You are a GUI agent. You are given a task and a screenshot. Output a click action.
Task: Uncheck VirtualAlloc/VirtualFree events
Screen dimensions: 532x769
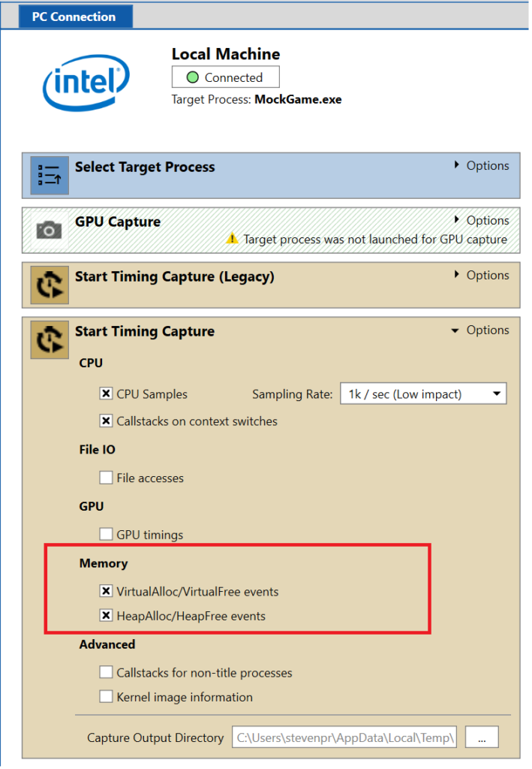(106, 591)
